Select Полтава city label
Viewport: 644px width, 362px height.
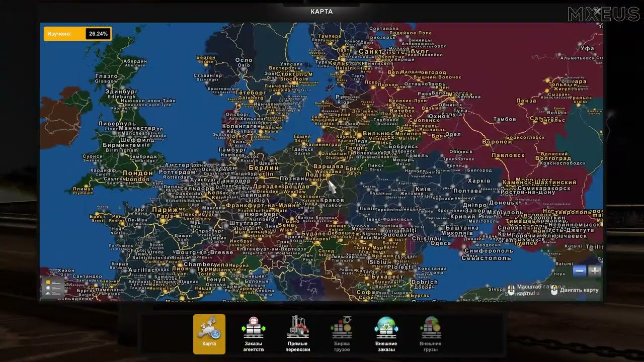click(x=467, y=191)
